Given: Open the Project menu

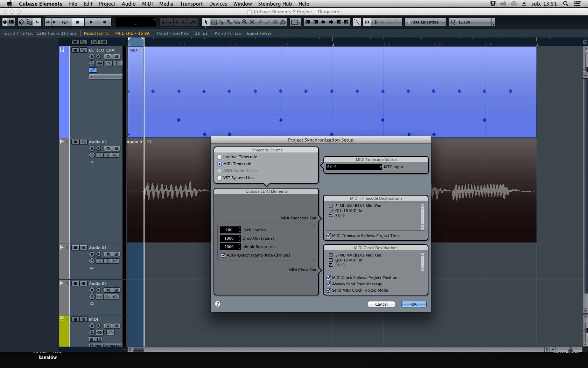Looking at the screenshot, I should pyautogui.click(x=107, y=4).
